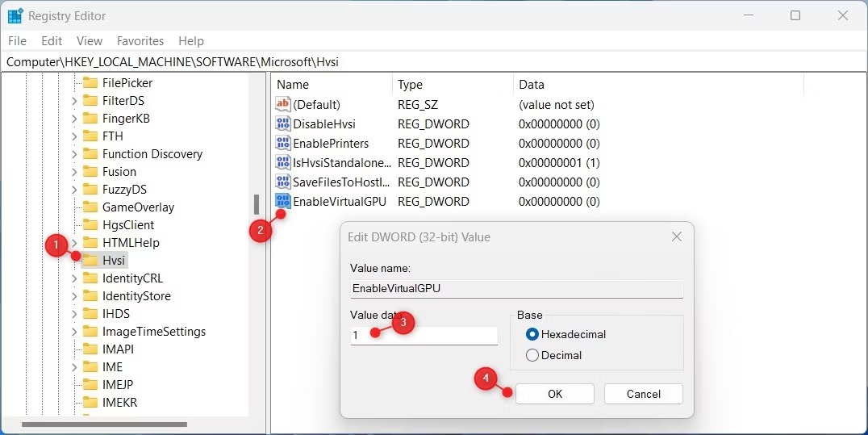Close the Edit DWORD dialog with X
The height and width of the screenshot is (435, 868).
pyautogui.click(x=677, y=236)
